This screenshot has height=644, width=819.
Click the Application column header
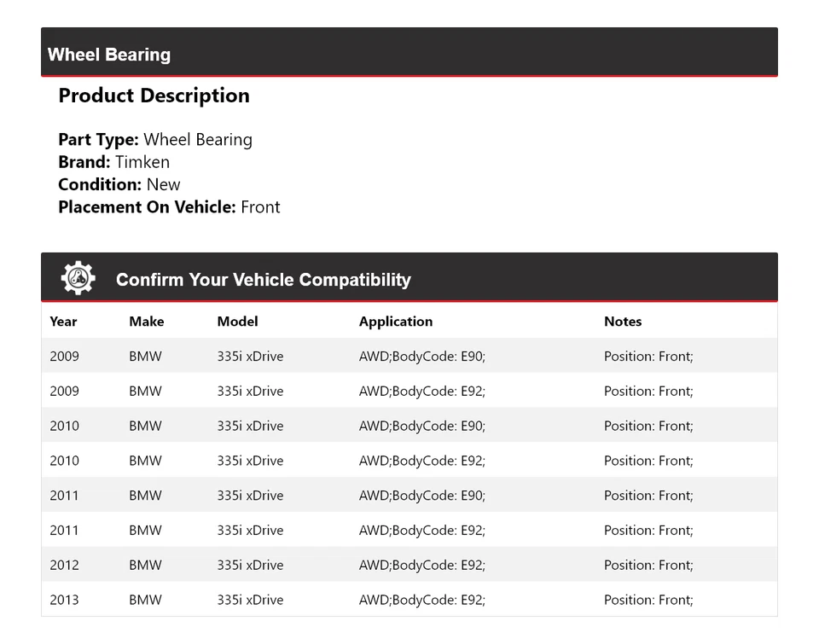pos(395,322)
